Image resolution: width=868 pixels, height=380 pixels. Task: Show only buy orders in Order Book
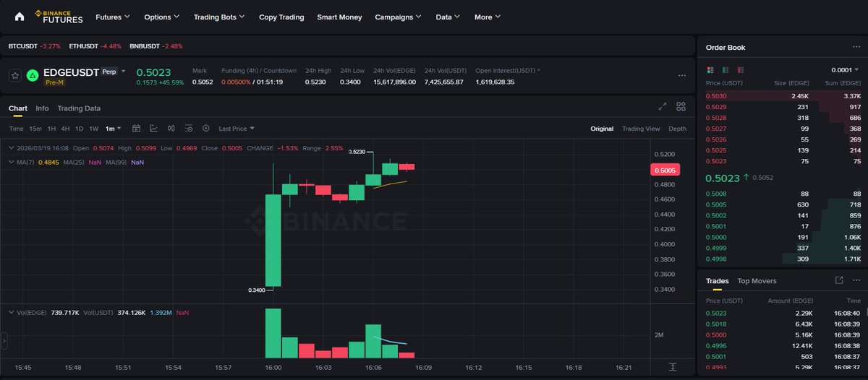tap(725, 70)
